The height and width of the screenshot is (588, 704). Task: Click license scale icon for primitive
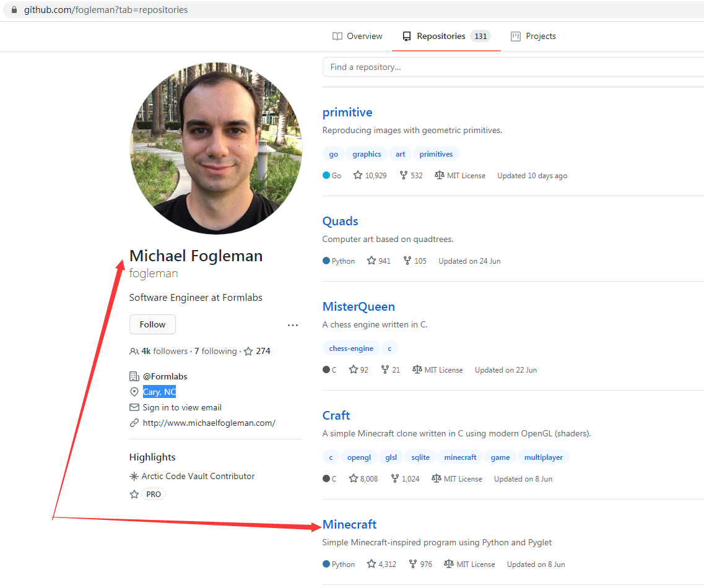click(x=440, y=175)
